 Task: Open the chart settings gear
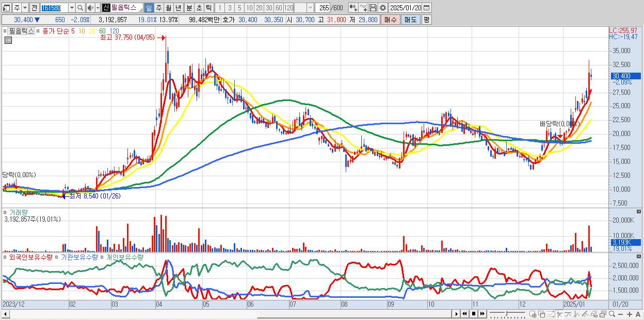pyautogui.click(x=382, y=8)
